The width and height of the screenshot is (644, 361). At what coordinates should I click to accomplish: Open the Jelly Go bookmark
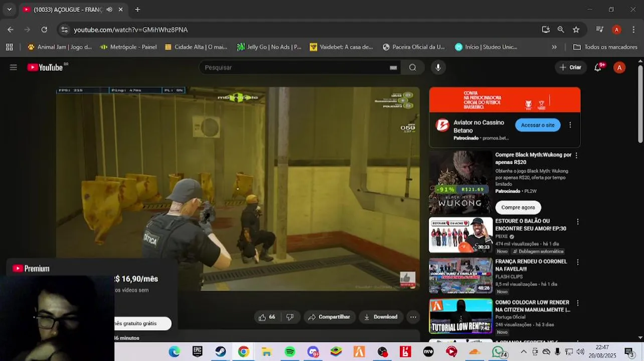[x=269, y=47]
